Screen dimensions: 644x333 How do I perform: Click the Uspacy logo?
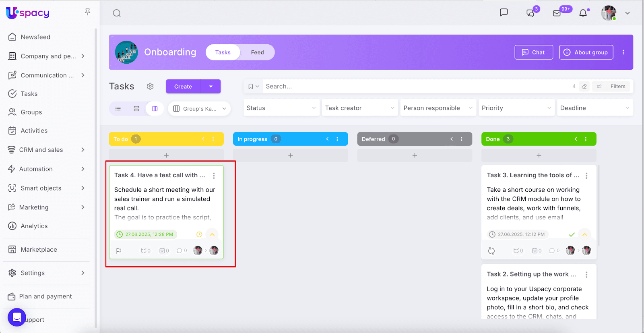click(x=28, y=13)
